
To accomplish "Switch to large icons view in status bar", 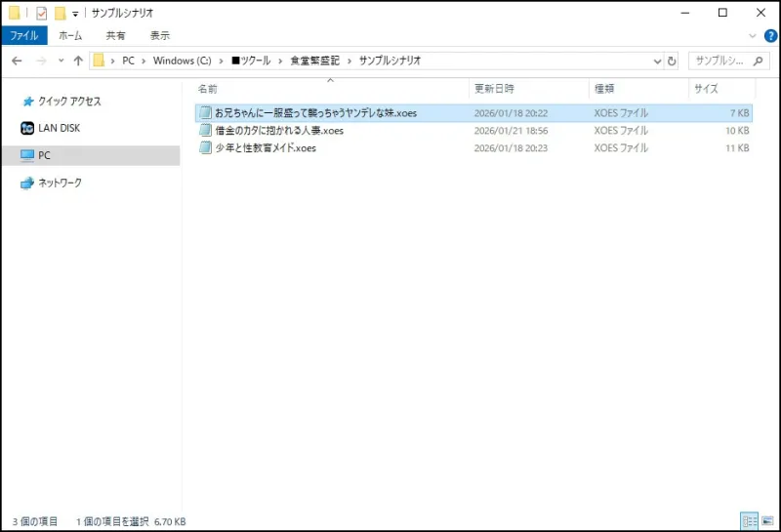I will click(x=765, y=521).
